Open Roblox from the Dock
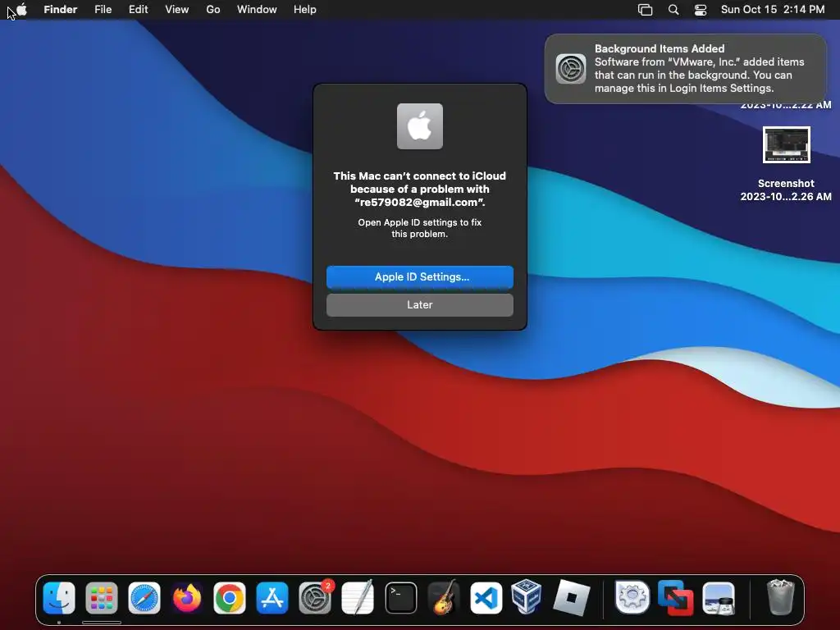840x630 pixels. [571, 597]
